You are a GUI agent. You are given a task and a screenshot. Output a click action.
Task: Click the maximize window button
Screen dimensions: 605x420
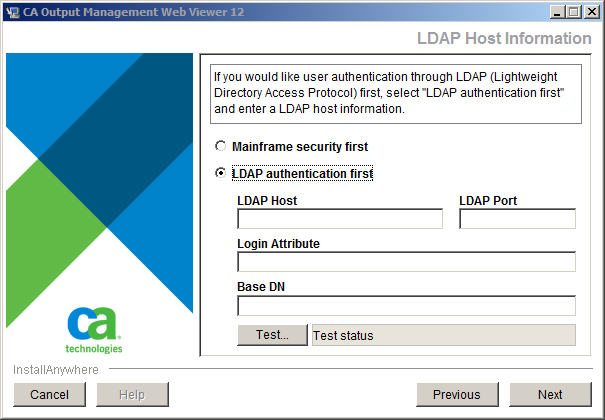(569, 12)
